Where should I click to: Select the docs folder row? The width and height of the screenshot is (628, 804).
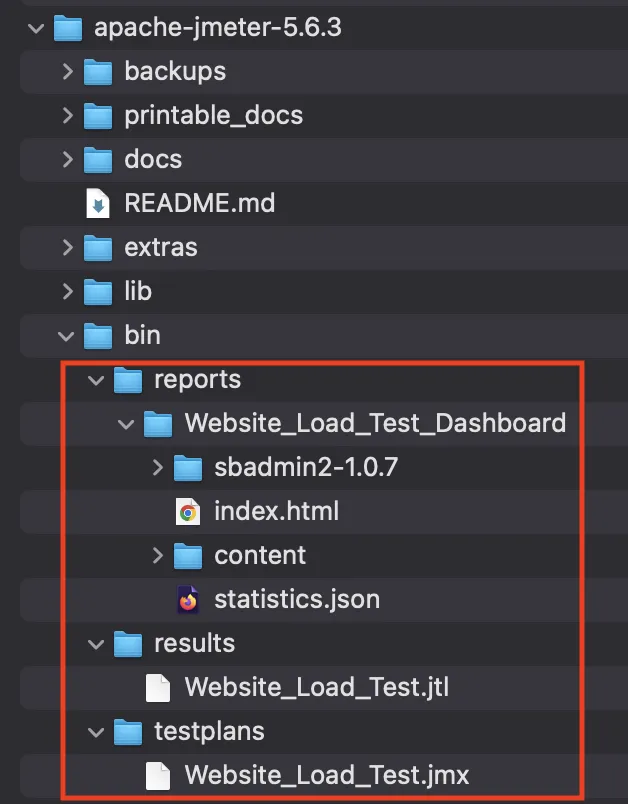(x=153, y=160)
